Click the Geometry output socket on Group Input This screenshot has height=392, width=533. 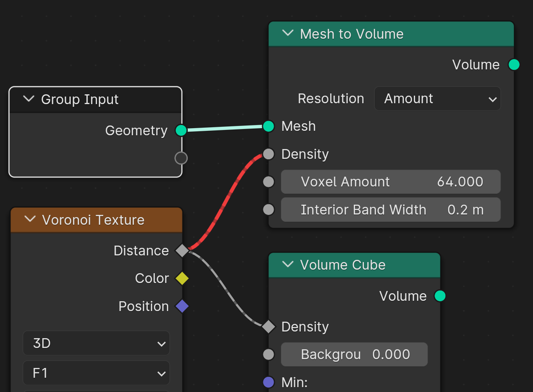181,130
